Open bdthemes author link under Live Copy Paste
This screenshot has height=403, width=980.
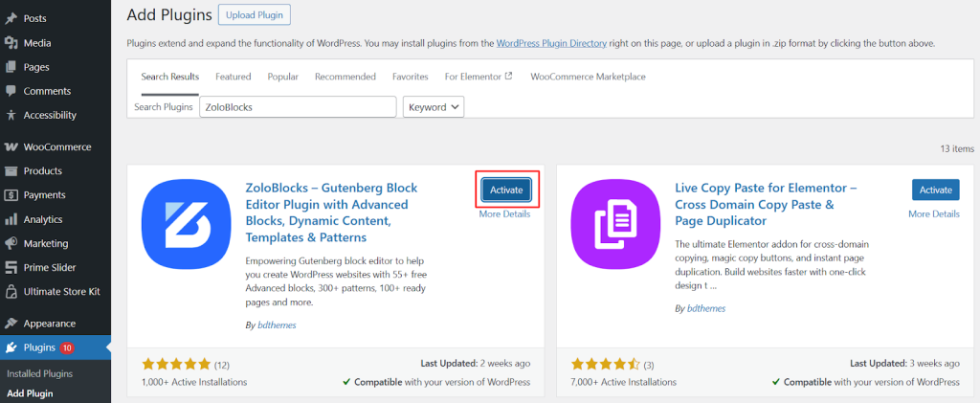706,308
